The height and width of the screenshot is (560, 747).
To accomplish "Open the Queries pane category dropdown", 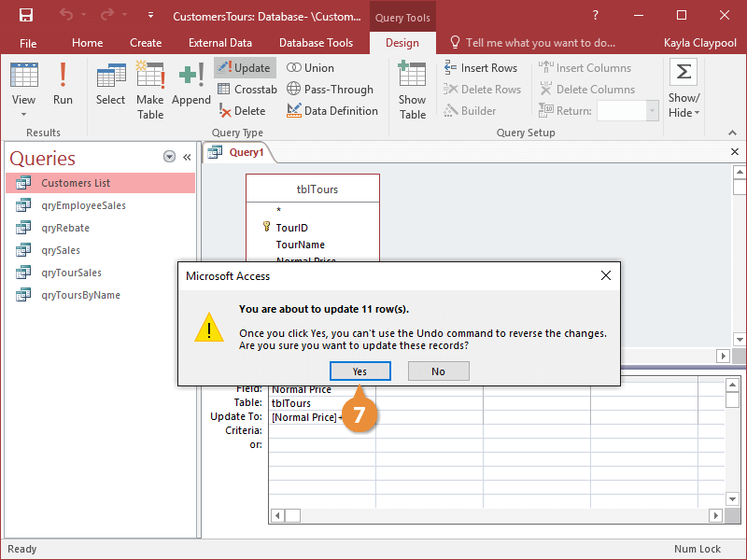I will pyautogui.click(x=169, y=157).
